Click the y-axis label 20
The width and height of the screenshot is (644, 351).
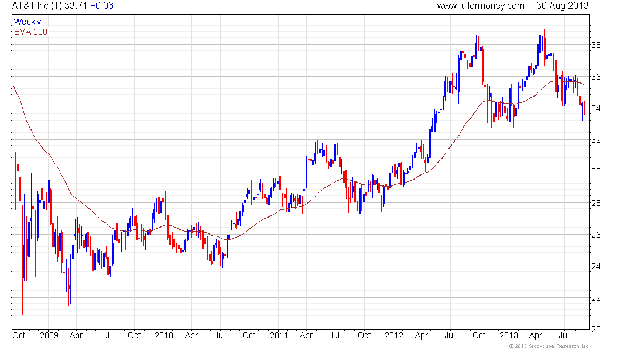[x=595, y=330]
